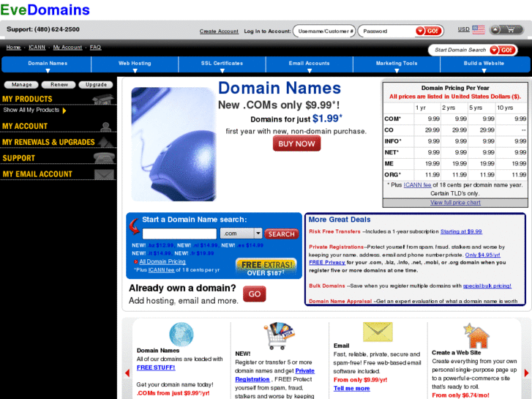
Task: Click the house icon beside My Renewals & Upgrades
Action: (x=105, y=142)
